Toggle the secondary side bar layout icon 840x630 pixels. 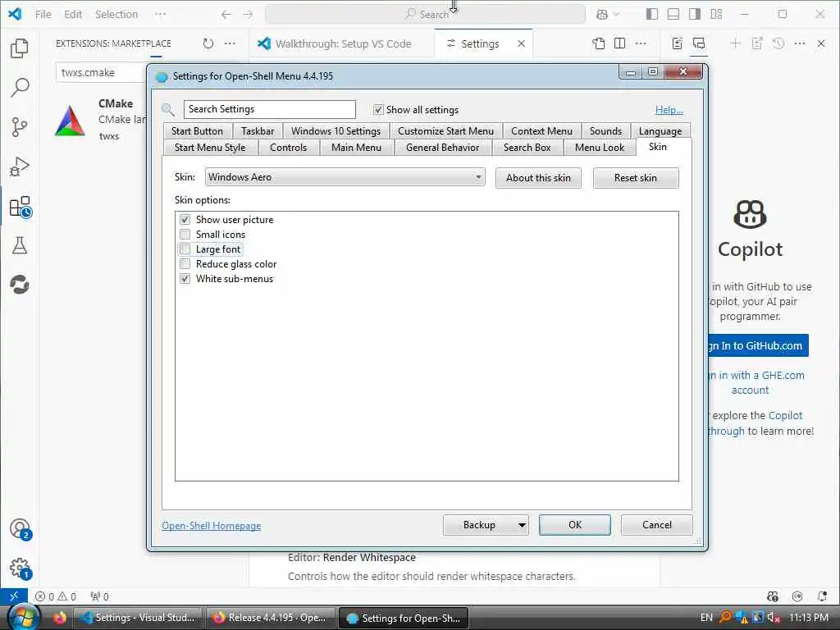[695, 15]
